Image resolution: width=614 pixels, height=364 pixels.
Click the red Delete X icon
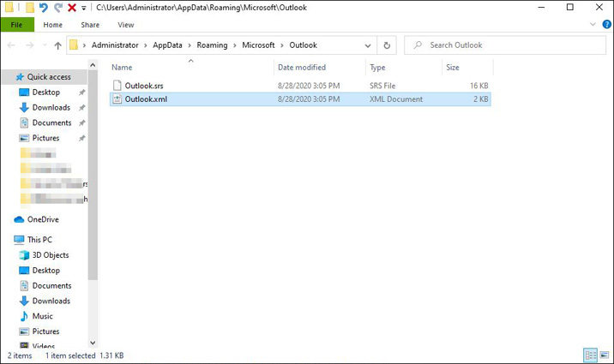[x=72, y=8]
